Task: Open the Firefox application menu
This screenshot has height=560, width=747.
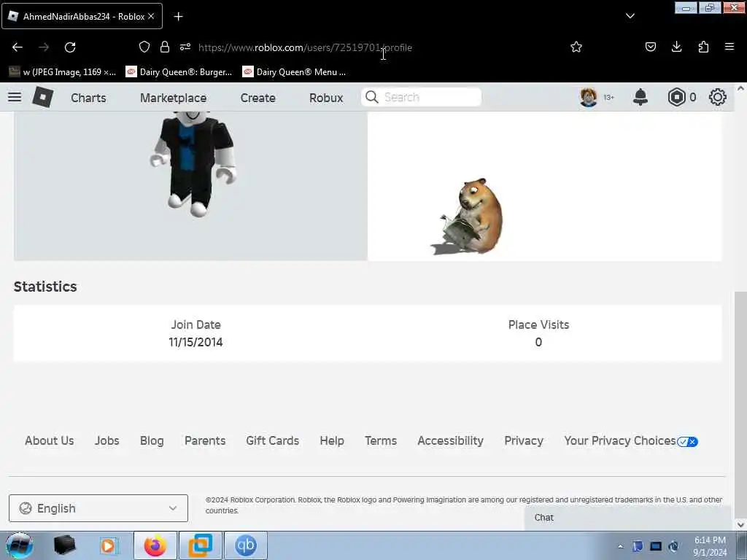Action: [729, 47]
